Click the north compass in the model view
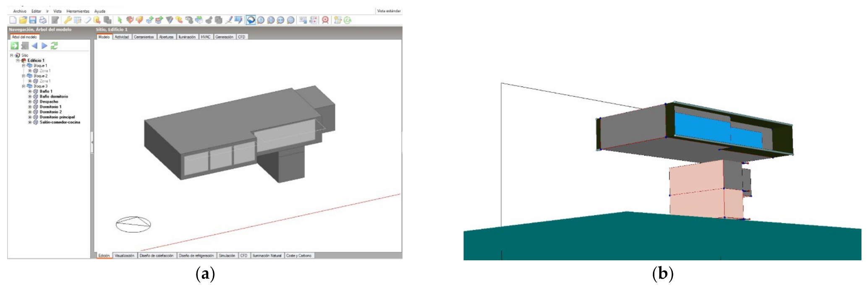Viewport: 868px width, 288px height. (x=133, y=224)
